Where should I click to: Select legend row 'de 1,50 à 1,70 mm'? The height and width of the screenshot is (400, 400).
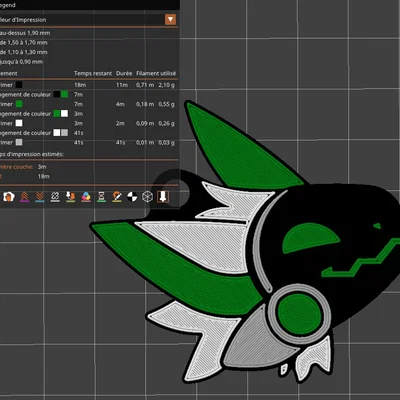[24, 43]
